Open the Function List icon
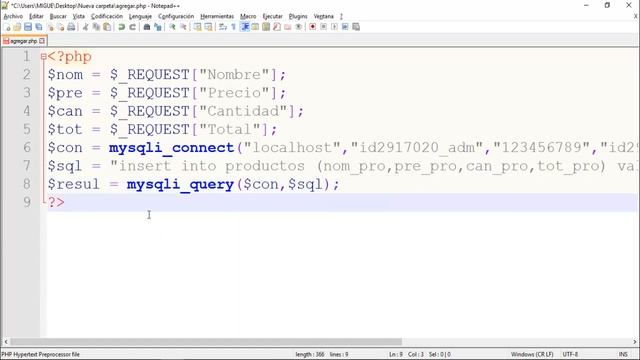The height and width of the screenshot is (360, 640). [x=277, y=27]
